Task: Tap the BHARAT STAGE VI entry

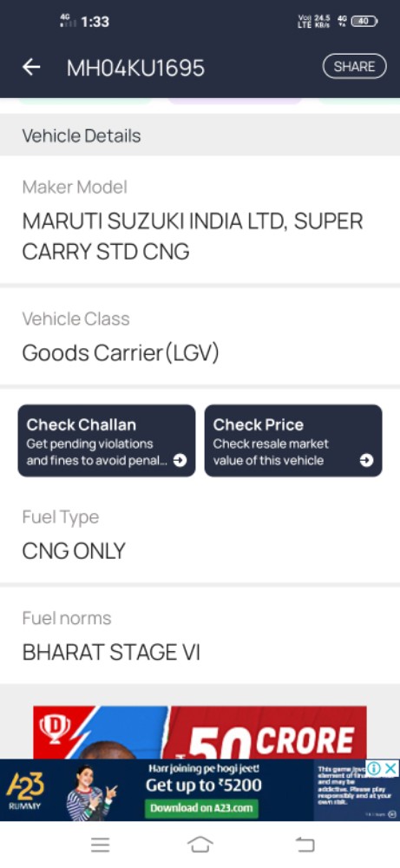Action: pos(111,652)
